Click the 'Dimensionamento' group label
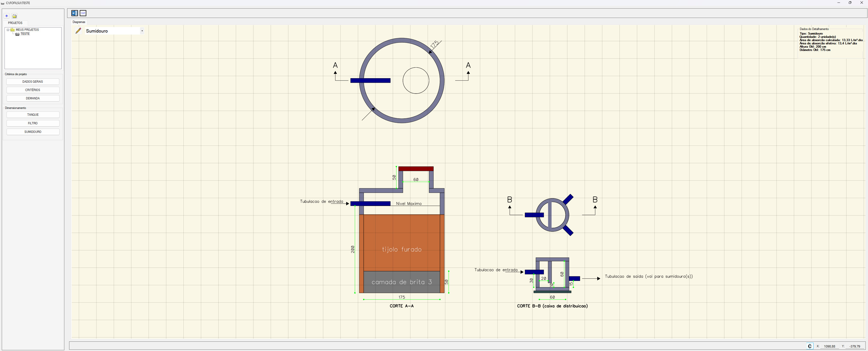This screenshot has height=351, width=868. (15, 108)
